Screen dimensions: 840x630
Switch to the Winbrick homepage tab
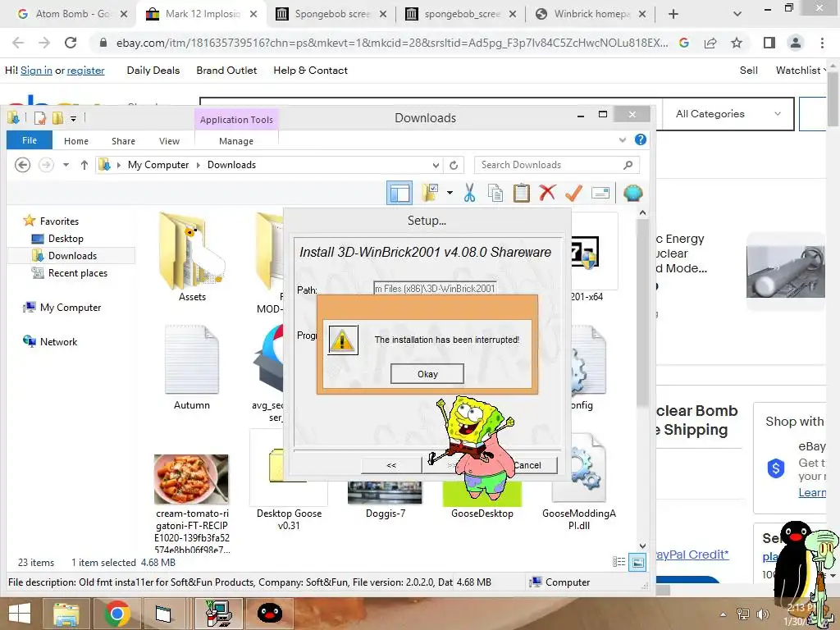click(x=592, y=14)
